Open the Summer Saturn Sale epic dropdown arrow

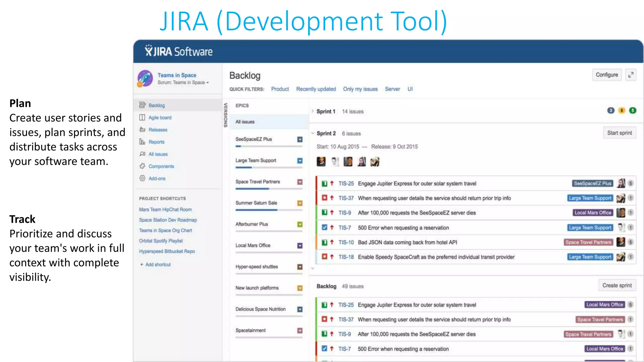click(300, 203)
